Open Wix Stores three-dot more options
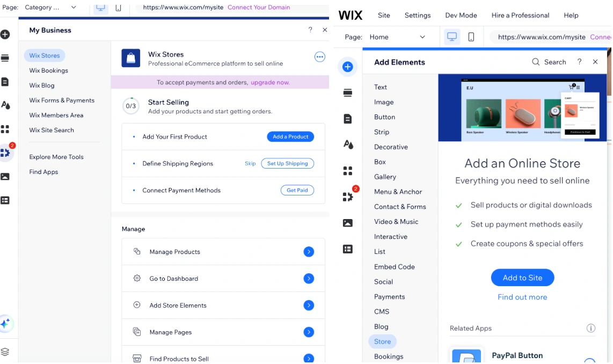613x364 pixels. (x=320, y=57)
